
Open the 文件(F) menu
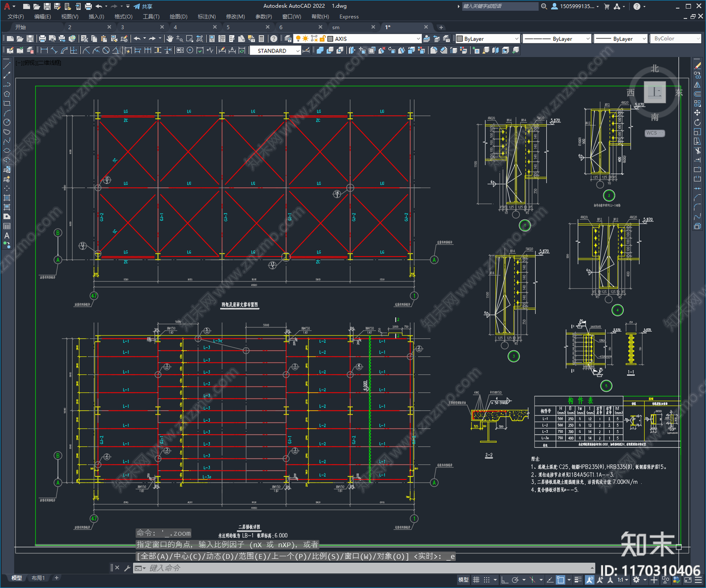point(16,16)
